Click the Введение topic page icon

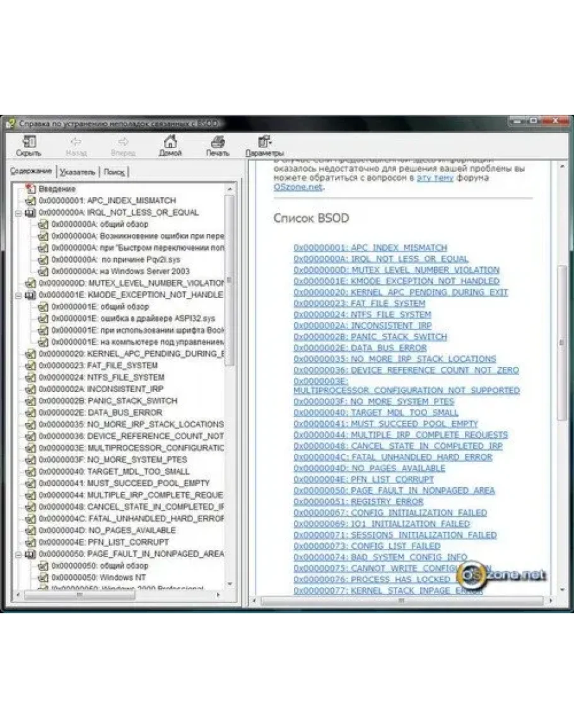point(30,188)
